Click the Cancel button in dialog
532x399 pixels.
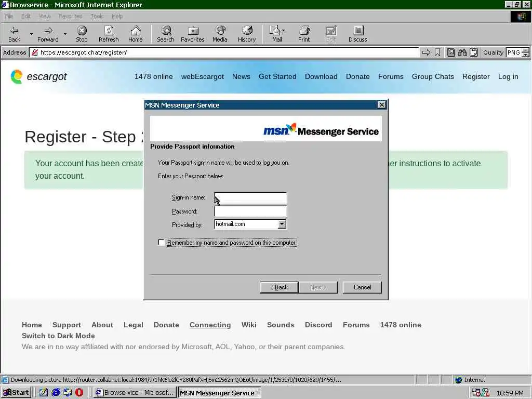362,287
